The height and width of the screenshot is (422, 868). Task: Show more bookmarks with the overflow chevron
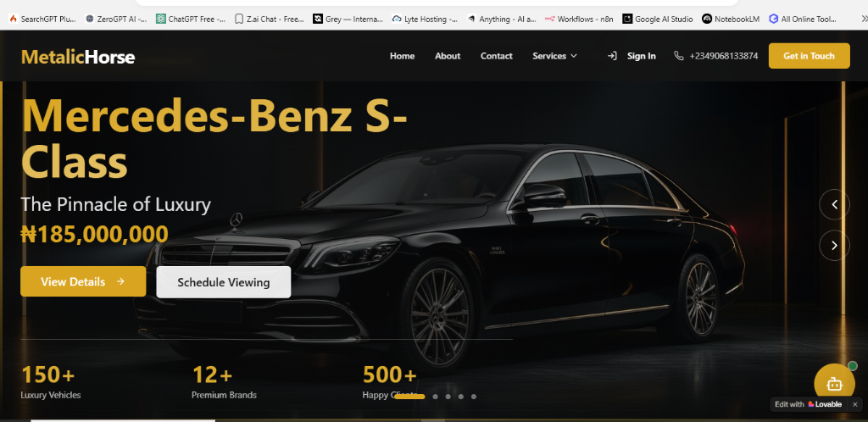coord(864,19)
